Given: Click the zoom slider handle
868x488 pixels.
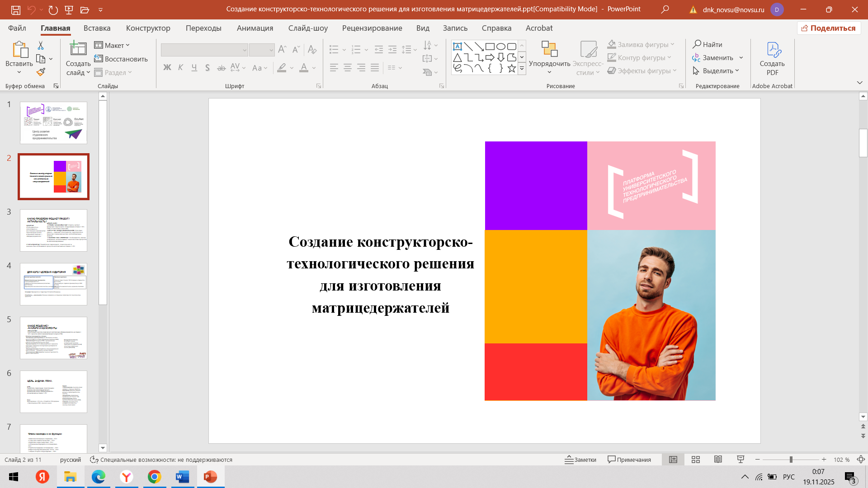Looking at the screenshot, I should pos(791,460).
